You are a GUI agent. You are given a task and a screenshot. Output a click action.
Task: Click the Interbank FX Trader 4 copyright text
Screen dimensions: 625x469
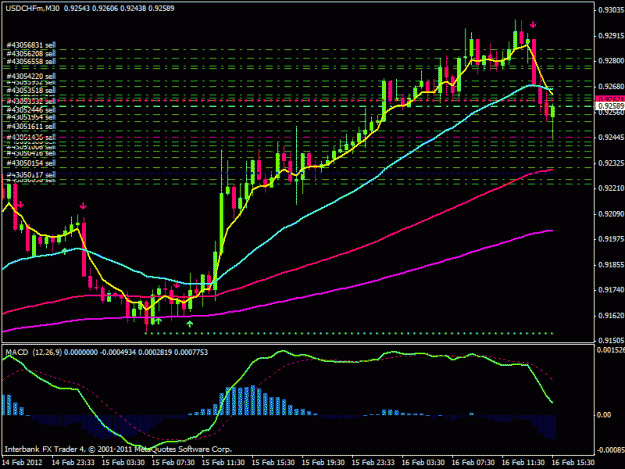[118, 449]
